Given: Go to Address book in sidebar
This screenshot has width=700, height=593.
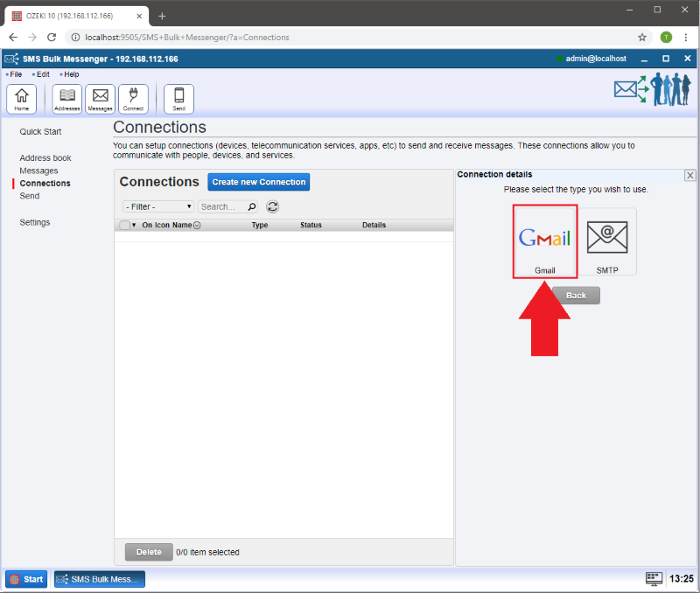Looking at the screenshot, I should pyautogui.click(x=45, y=158).
